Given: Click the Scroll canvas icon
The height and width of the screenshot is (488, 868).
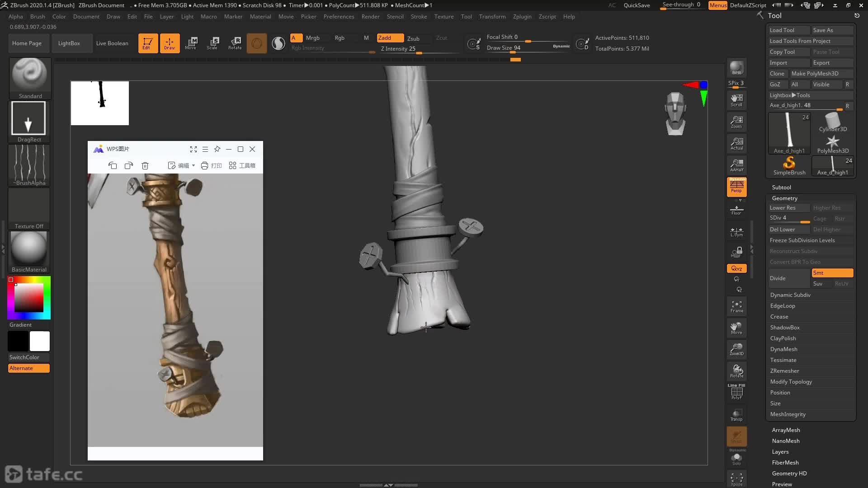Looking at the screenshot, I should (x=736, y=100).
